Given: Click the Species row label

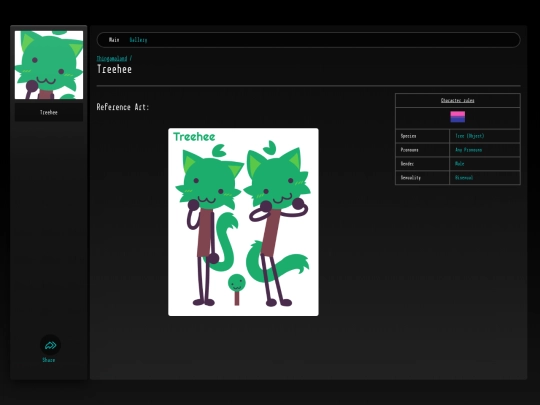Looking at the screenshot, I should 408,136.
